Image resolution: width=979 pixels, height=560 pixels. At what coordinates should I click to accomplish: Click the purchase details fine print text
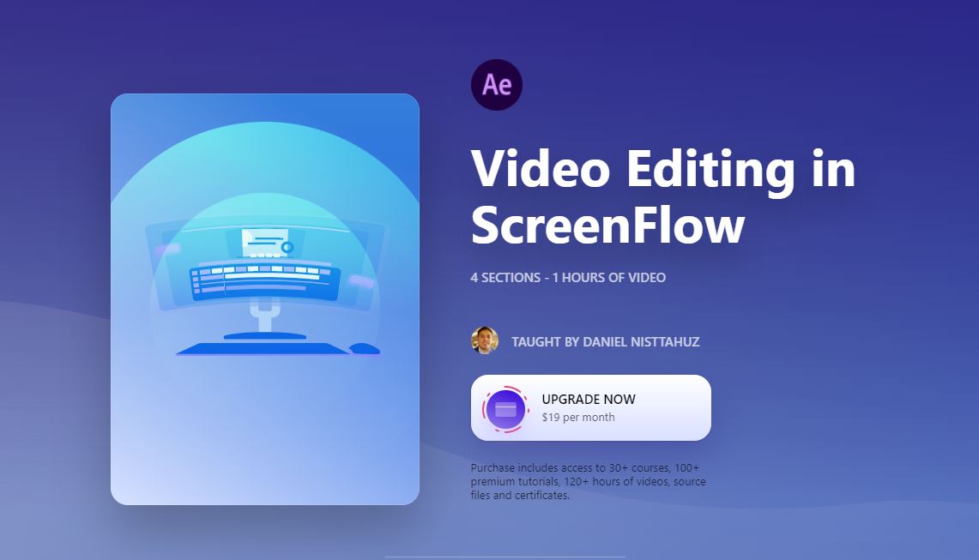pos(587,482)
